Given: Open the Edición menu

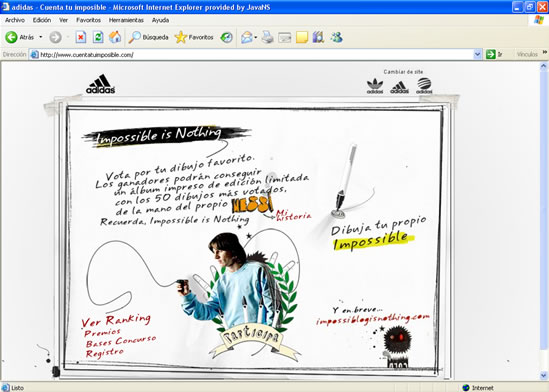Looking at the screenshot, I should (42, 20).
